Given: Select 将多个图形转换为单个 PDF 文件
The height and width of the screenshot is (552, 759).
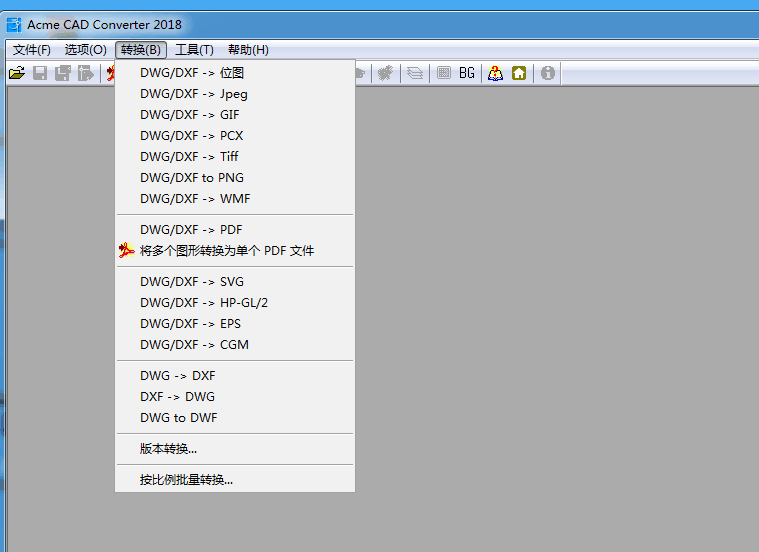Looking at the screenshot, I should 235,251.
